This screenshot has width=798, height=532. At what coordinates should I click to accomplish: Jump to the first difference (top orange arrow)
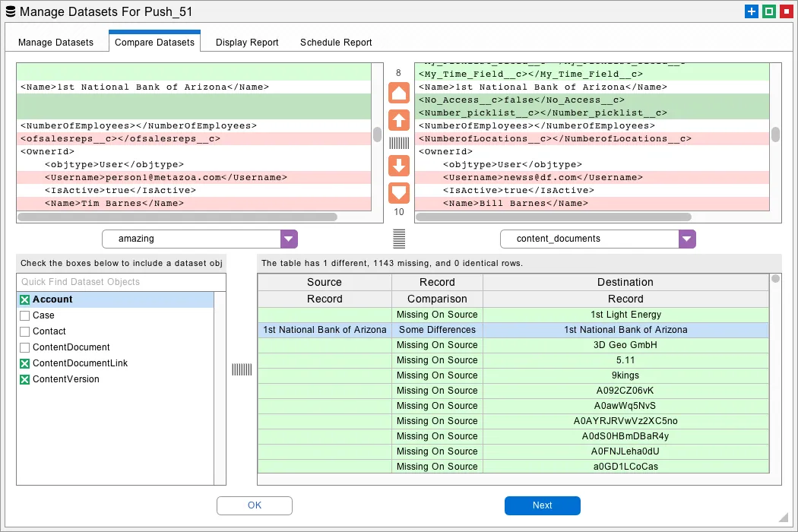coord(399,93)
